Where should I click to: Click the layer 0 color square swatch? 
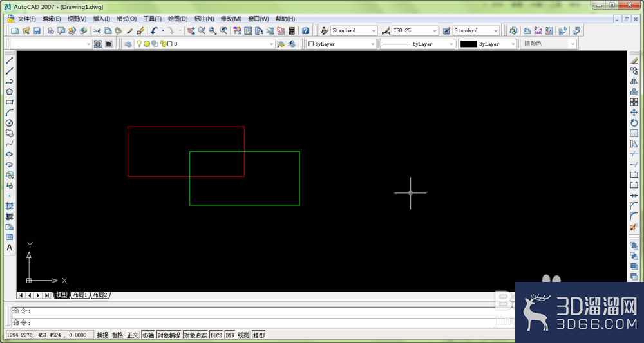pyautogui.click(x=169, y=44)
